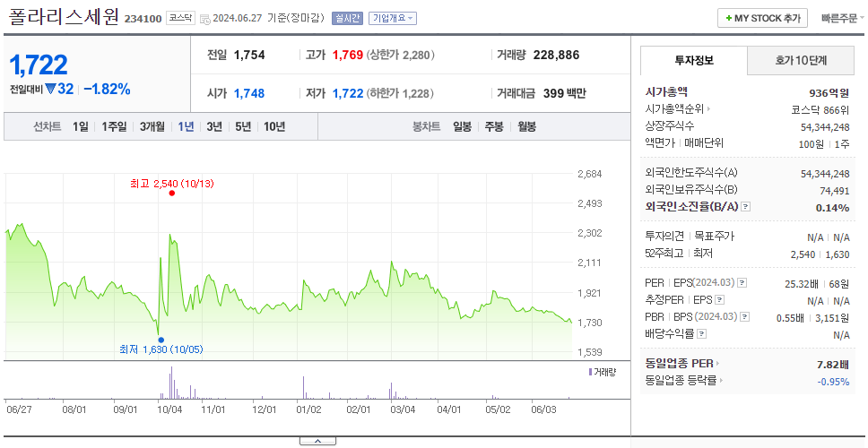This screenshot has height=448, width=868.
Task: Click the down-triangle icon beside 32
Action: coord(51,89)
